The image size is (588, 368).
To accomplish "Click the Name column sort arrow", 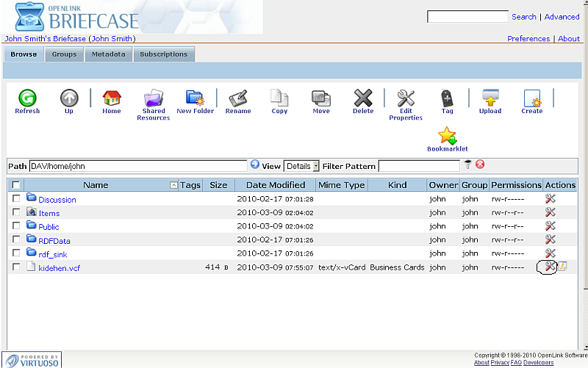I will pos(173,185).
